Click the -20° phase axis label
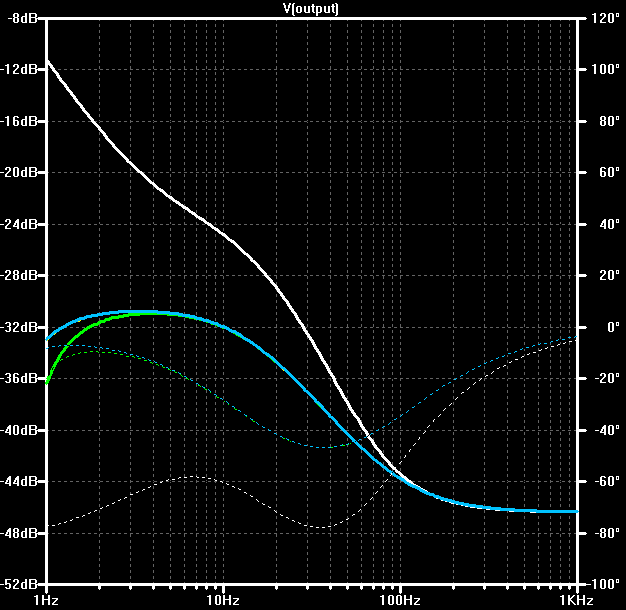The width and height of the screenshot is (626, 610). 607,378
